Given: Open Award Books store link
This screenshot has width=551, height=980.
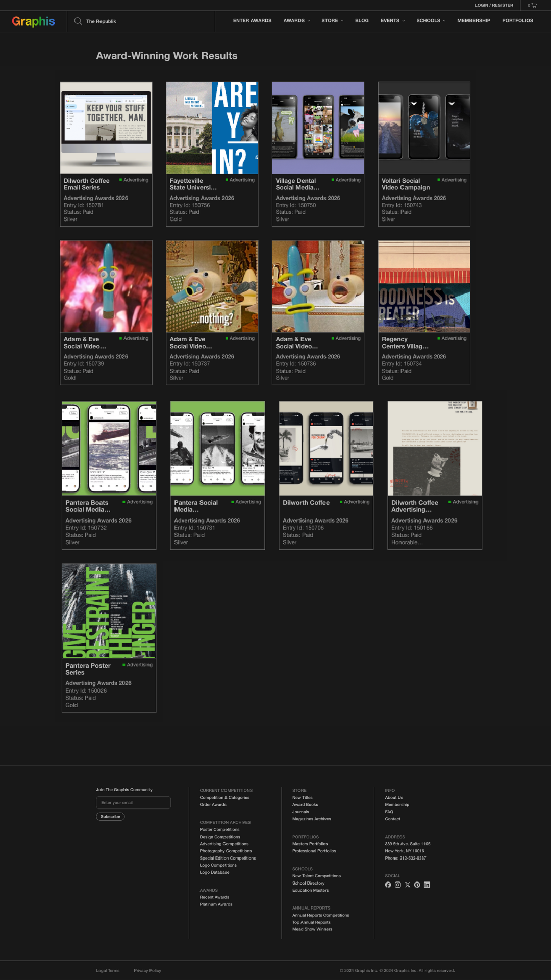Looking at the screenshot, I should click(x=305, y=804).
